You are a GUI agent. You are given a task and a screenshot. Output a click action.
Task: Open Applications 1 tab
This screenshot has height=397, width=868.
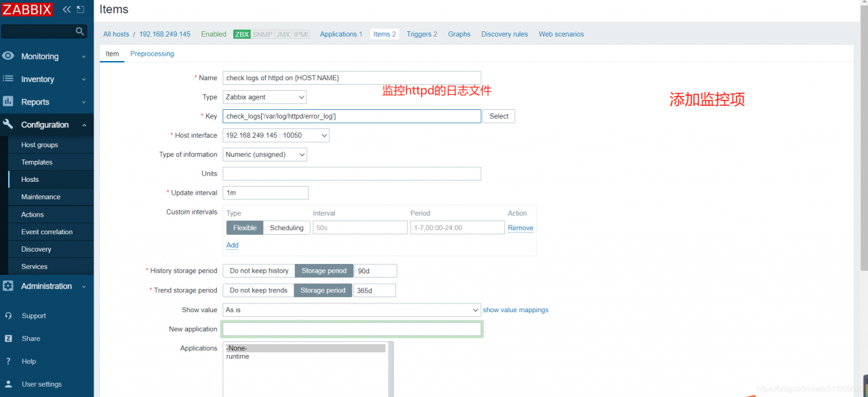tap(341, 34)
